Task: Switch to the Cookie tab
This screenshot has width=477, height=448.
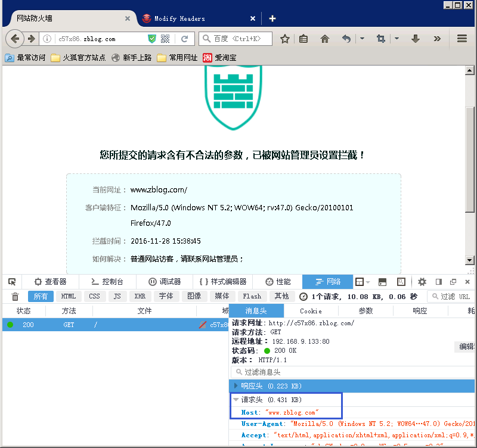Action: pyautogui.click(x=311, y=310)
